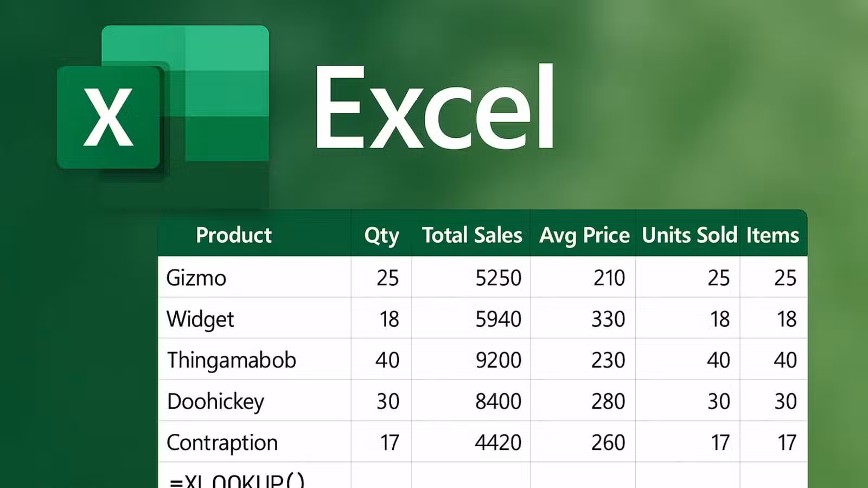Select the Avg Price value 280
Viewport: 868px width, 488px height.
coord(608,401)
